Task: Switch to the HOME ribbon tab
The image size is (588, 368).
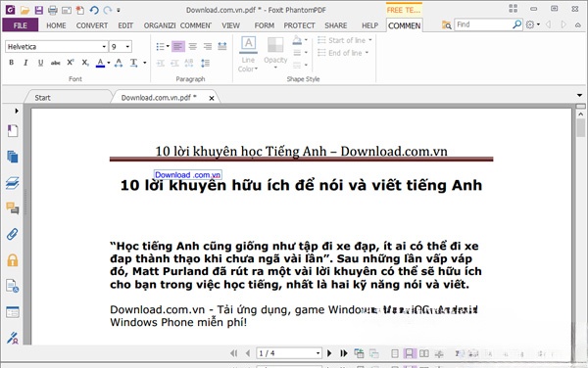Action: 56,25
